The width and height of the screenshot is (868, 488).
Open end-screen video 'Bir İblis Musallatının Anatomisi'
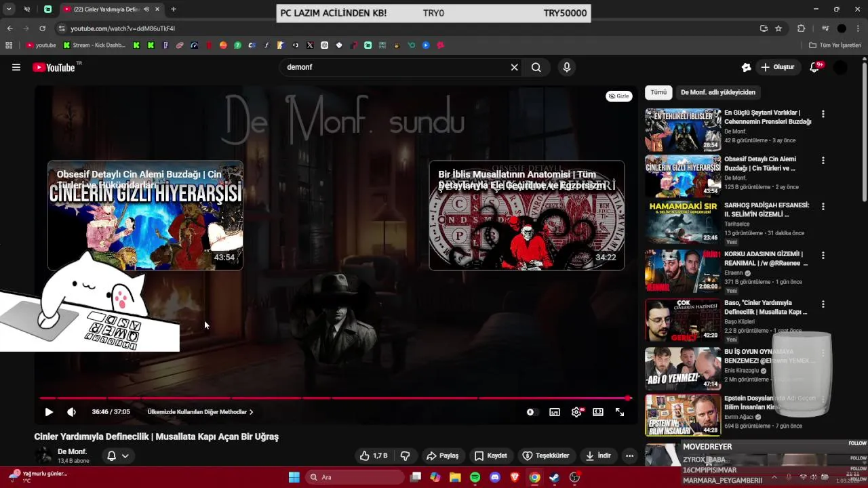[x=527, y=215]
